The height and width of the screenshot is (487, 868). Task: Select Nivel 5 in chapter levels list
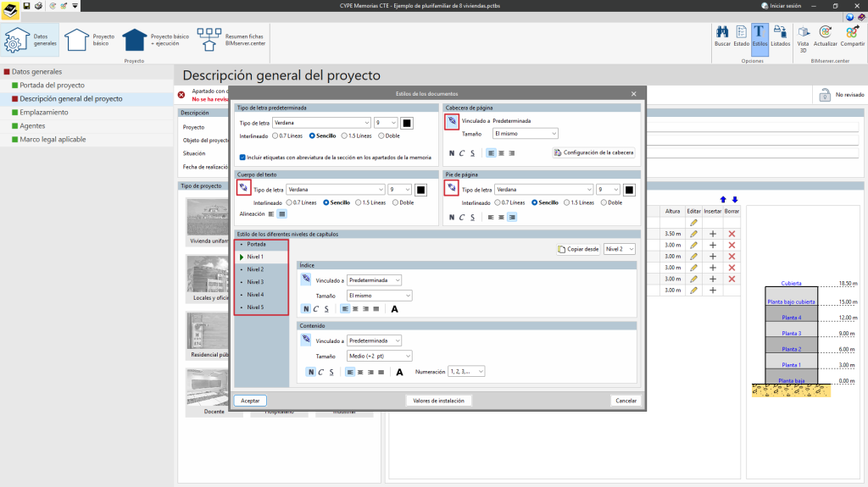pos(261,307)
